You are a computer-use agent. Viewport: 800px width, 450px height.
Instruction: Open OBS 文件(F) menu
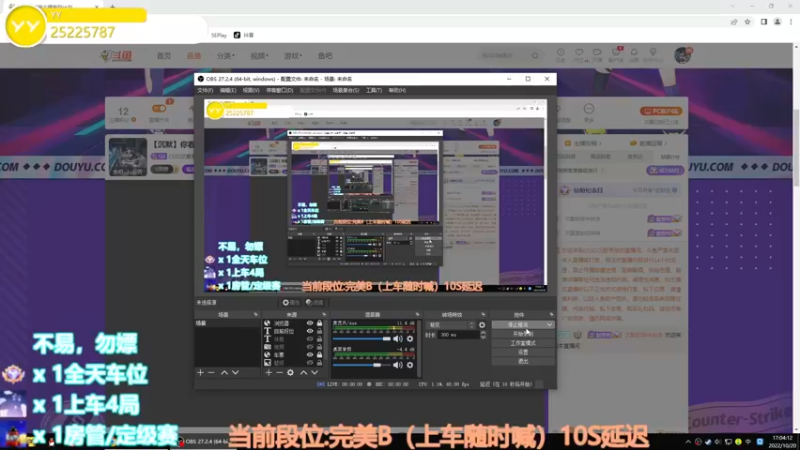point(205,90)
